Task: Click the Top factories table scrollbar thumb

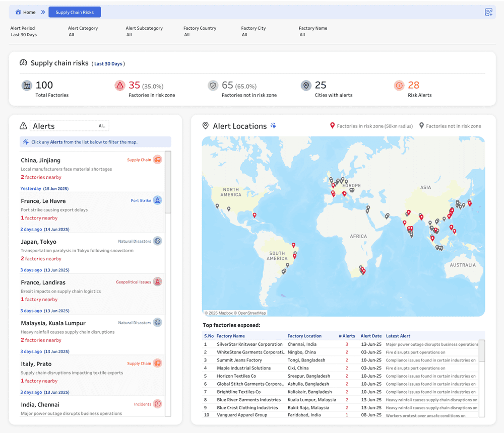Action: [481, 351]
